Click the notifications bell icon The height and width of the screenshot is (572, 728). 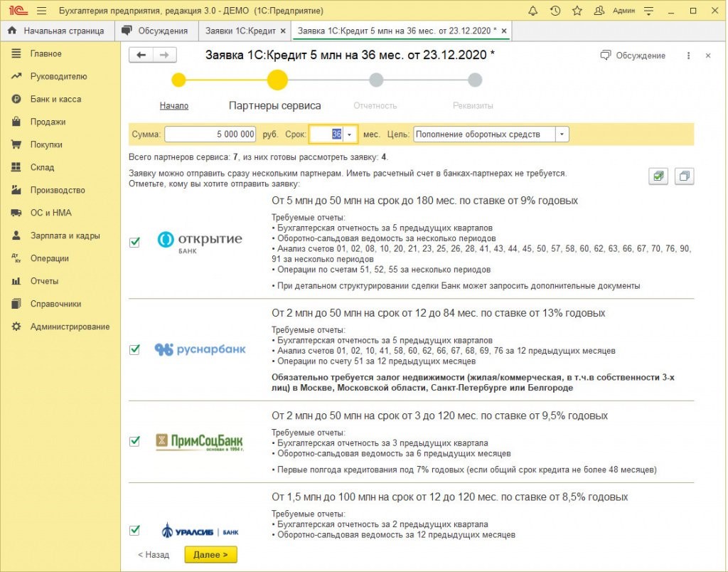click(x=533, y=11)
